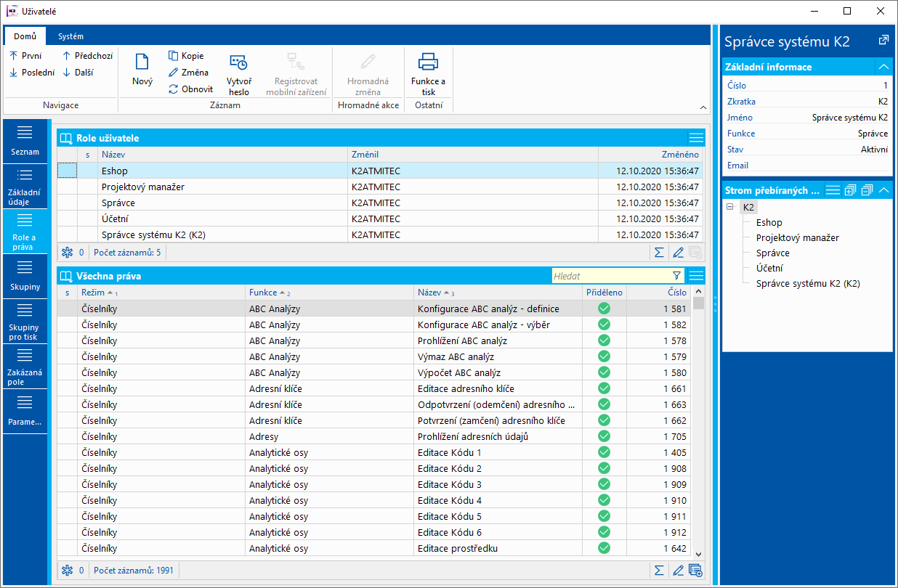
Task: Click the Funkce a tisk printer icon
Action: (428, 62)
